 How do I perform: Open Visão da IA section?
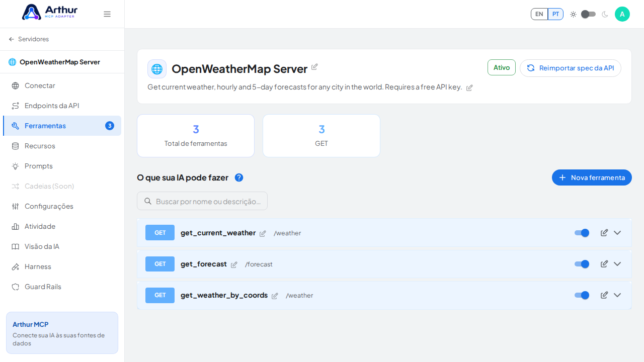click(x=62, y=246)
